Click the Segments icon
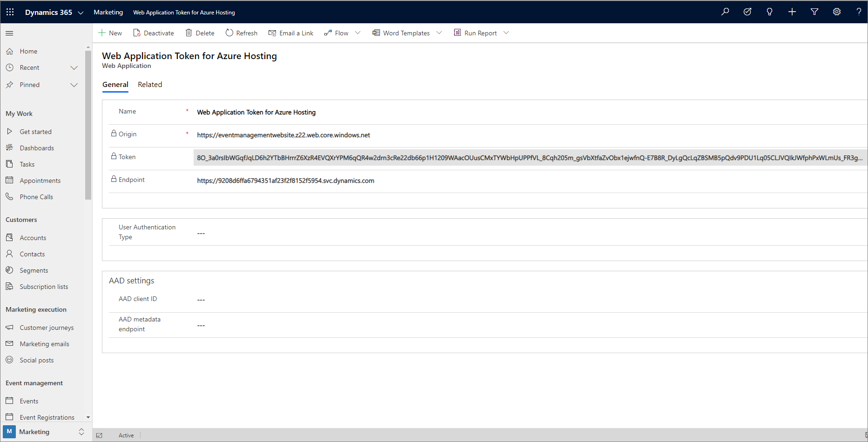This screenshot has width=868, height=442. 9,270
